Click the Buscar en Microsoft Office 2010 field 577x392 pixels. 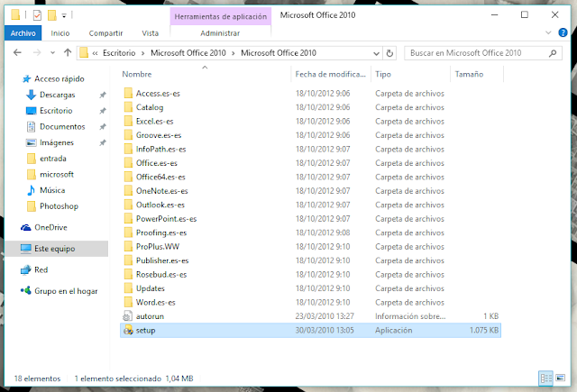coord(483,53)
